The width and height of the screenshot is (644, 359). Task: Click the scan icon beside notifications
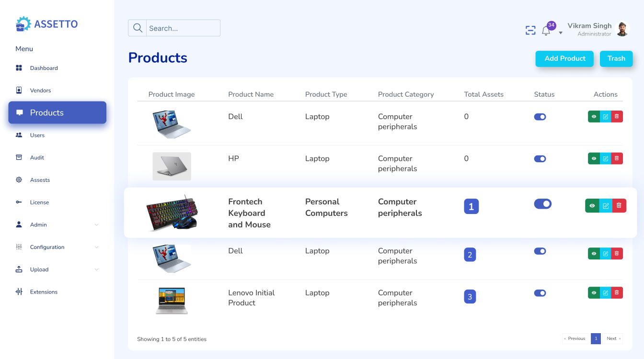[530, 31]
